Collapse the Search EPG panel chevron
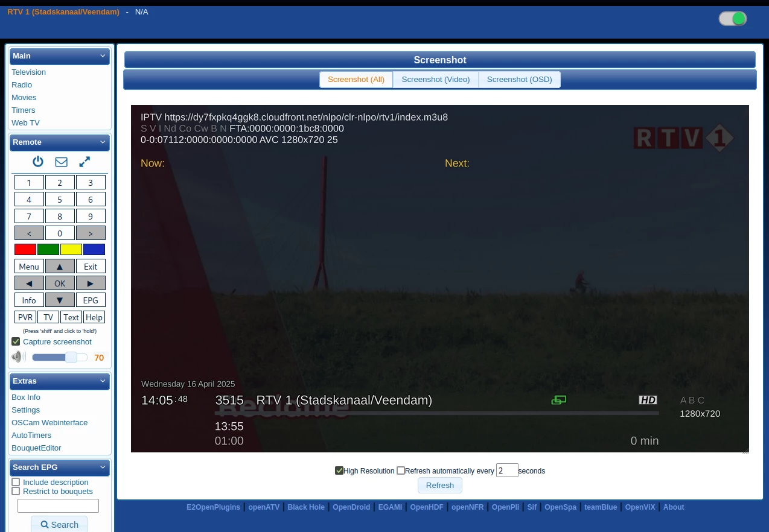Image resolution: width=769 pixels, height=532 pixels. [103, 467]
